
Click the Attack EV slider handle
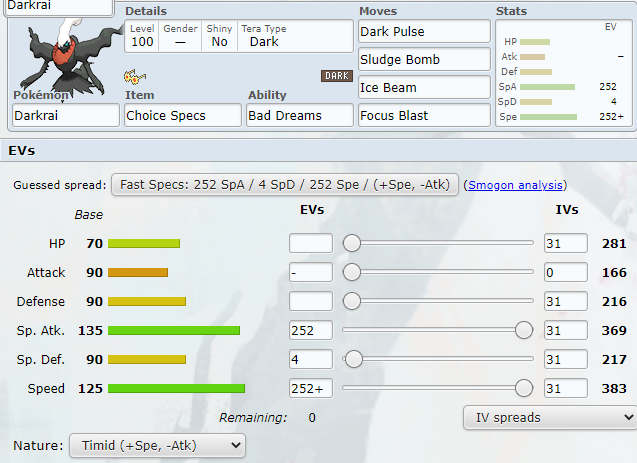coord(352,272)
